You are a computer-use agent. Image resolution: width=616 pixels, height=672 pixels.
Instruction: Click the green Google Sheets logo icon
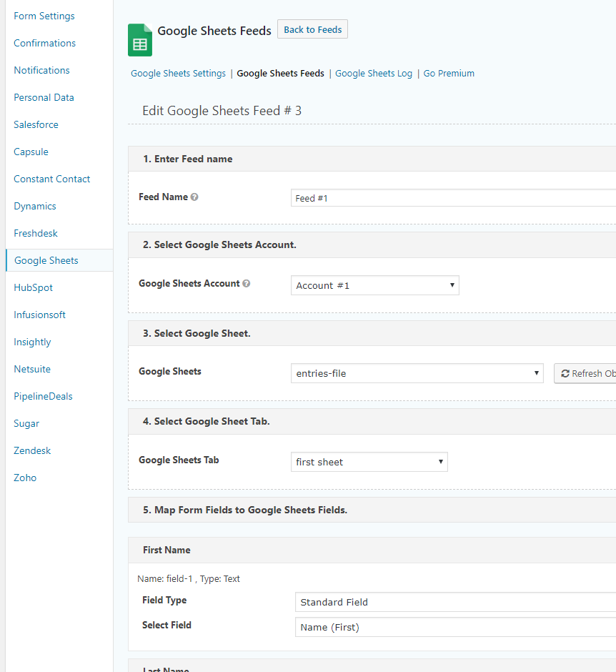(140, 40)
